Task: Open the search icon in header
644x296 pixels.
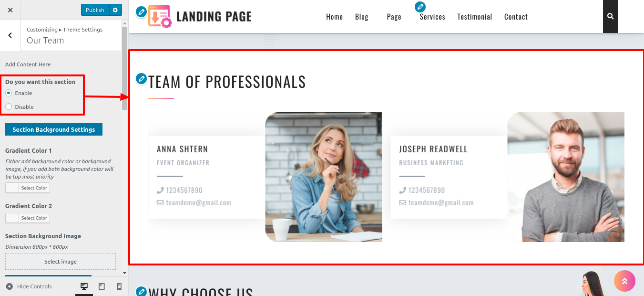Action: coord(610,16)
